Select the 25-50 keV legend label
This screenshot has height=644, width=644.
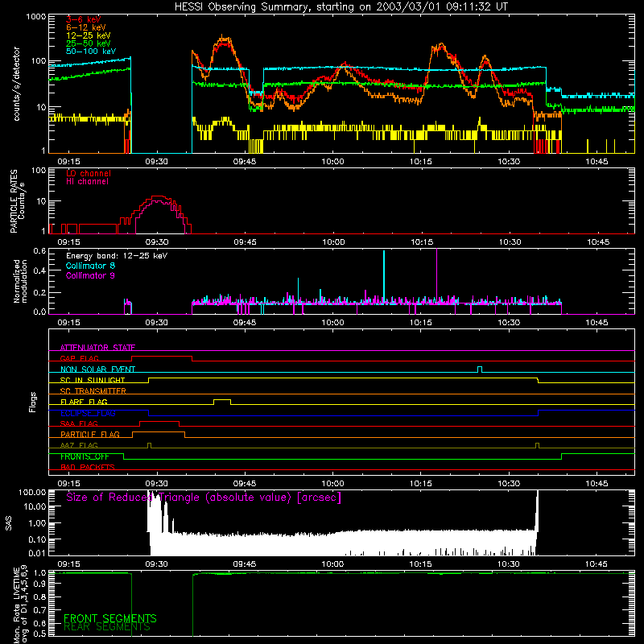point(89,43)
